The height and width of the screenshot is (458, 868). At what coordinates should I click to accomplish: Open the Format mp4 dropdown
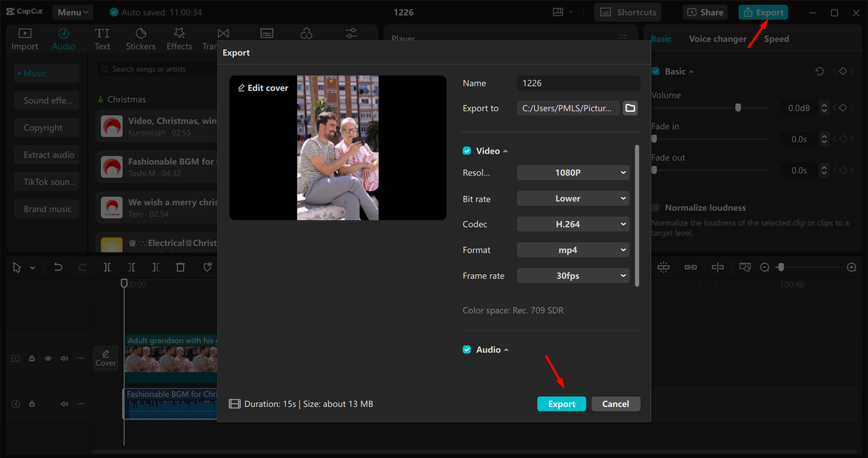[x=573, y=250]
